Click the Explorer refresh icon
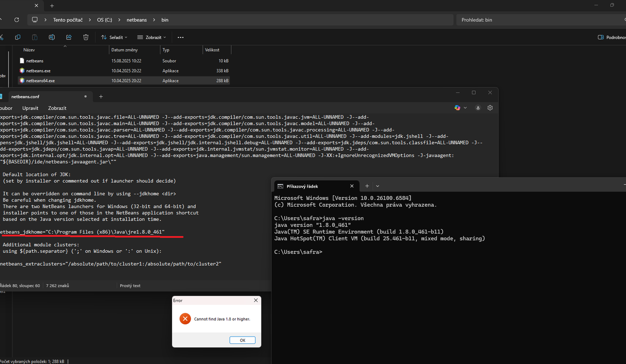This screenshot has width=626, height=364. click(x=17, y=20)
